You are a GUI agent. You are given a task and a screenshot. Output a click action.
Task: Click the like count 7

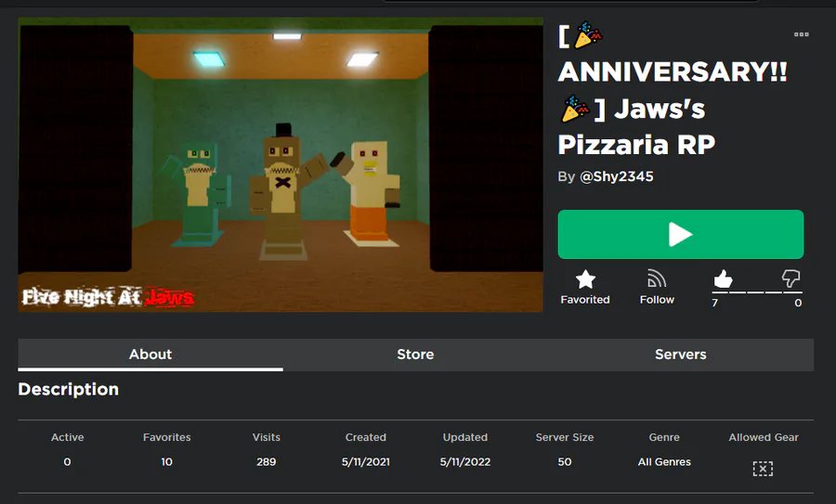(715, 303)
